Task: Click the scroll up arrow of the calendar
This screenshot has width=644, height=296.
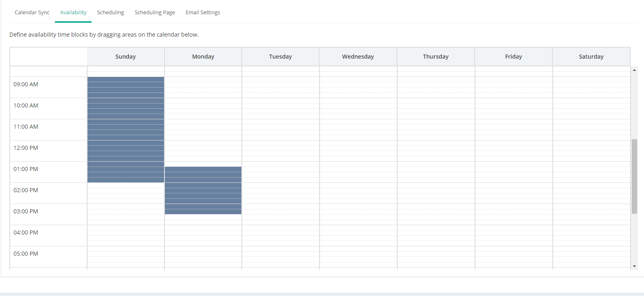Action: click(x=634, y=70)
